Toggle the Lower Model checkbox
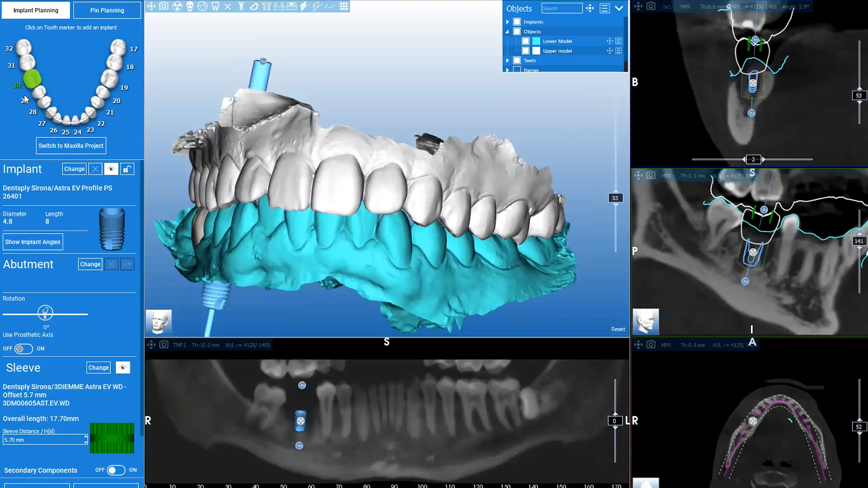The width and height of the screenshot is (868, 488). pos(526,41)
